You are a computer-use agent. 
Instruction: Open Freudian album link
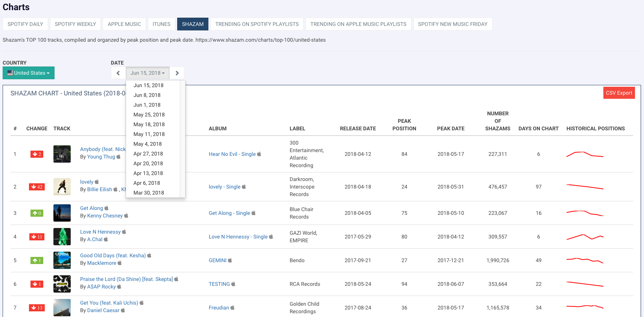[x=219, y=308]
